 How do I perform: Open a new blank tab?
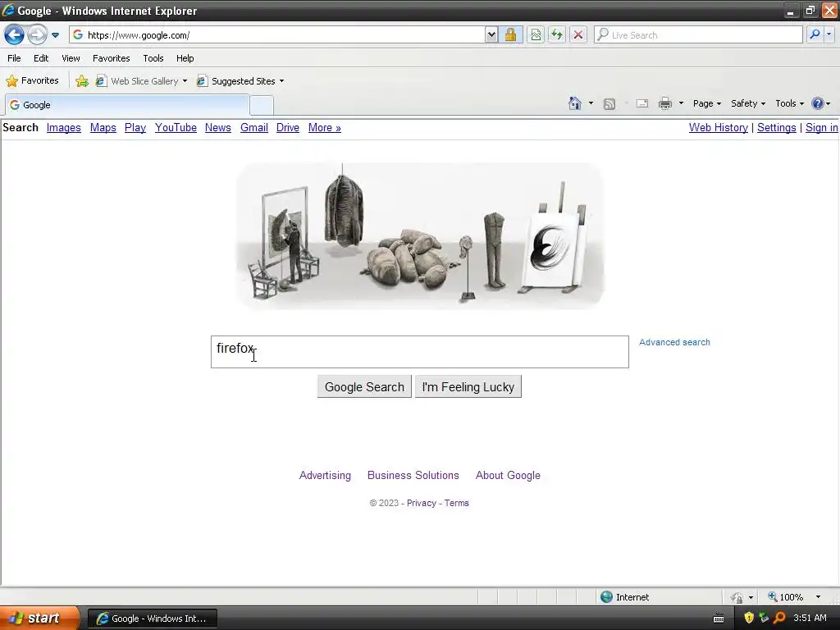[x=262, y=106]
